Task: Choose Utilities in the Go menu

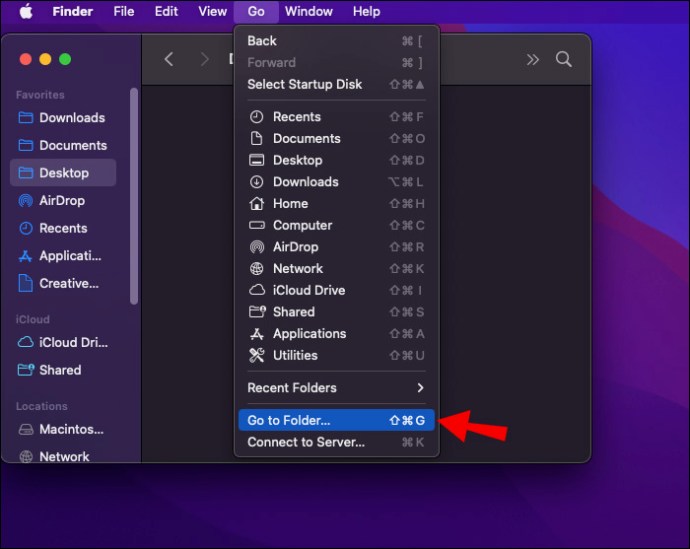Action: (337, 355)
